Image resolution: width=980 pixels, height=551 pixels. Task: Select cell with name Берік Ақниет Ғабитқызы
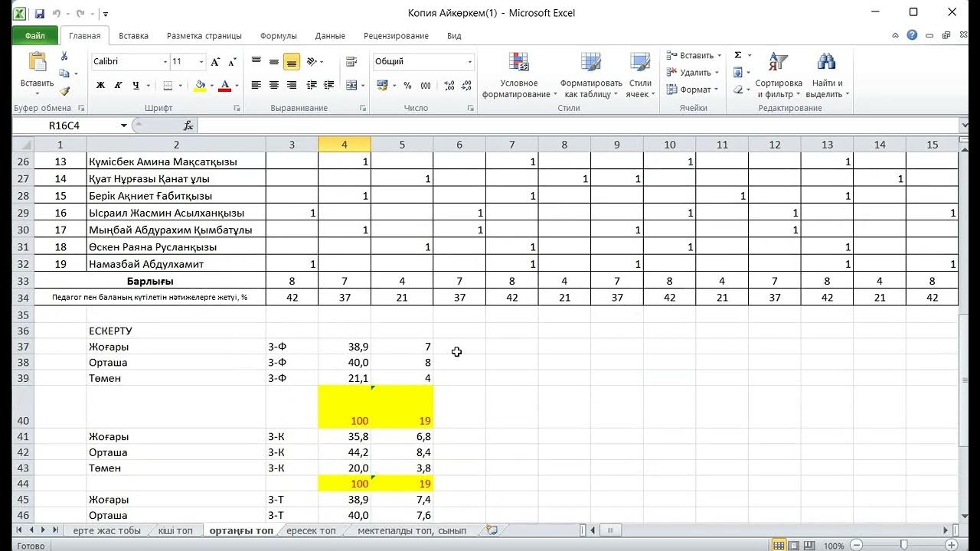tap(176, 196)
